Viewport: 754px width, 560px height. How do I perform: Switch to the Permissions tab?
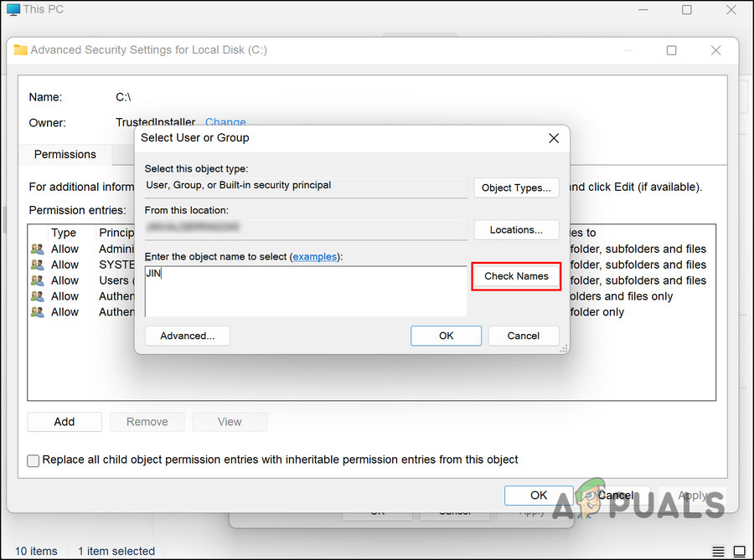65,154
